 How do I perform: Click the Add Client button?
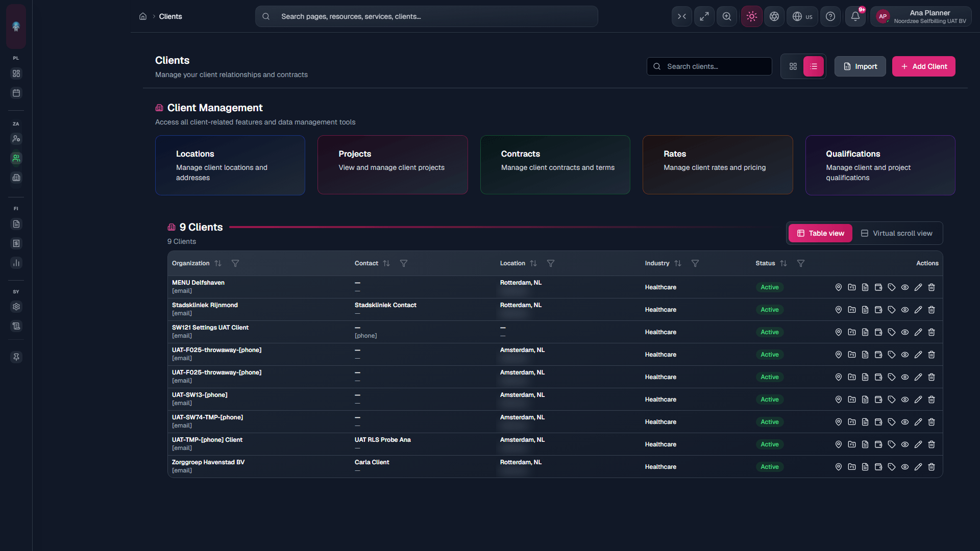[924, 66]
